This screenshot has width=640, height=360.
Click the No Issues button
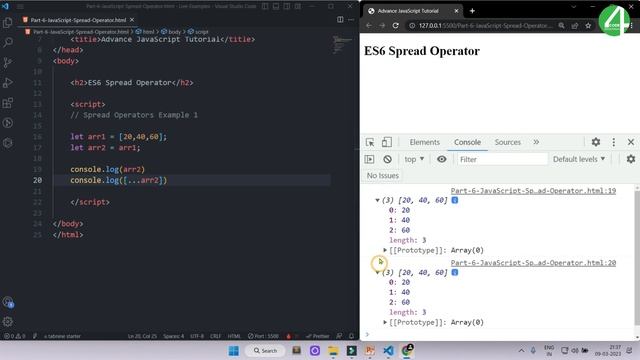click(382, 176)
